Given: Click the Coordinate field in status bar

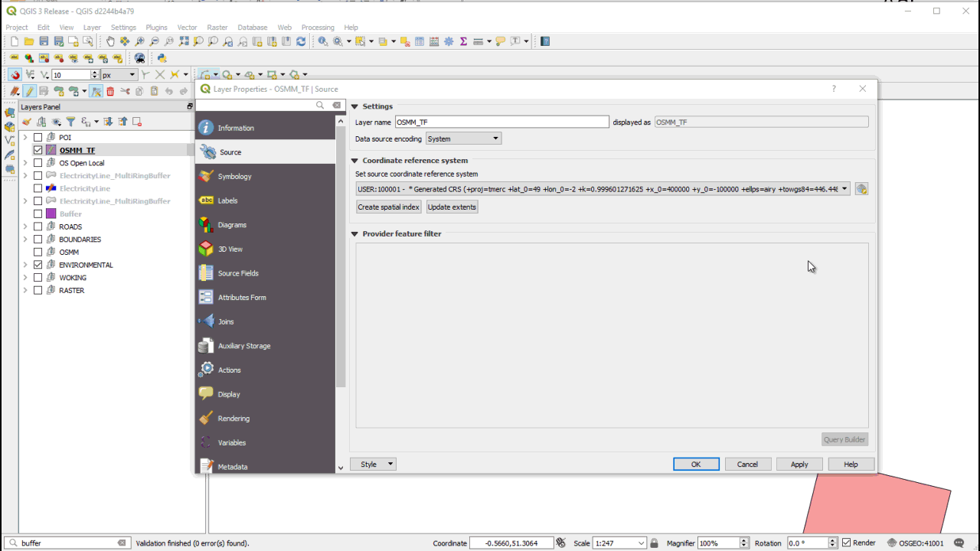Looking at the screenshot, I should tap(513, 543).
